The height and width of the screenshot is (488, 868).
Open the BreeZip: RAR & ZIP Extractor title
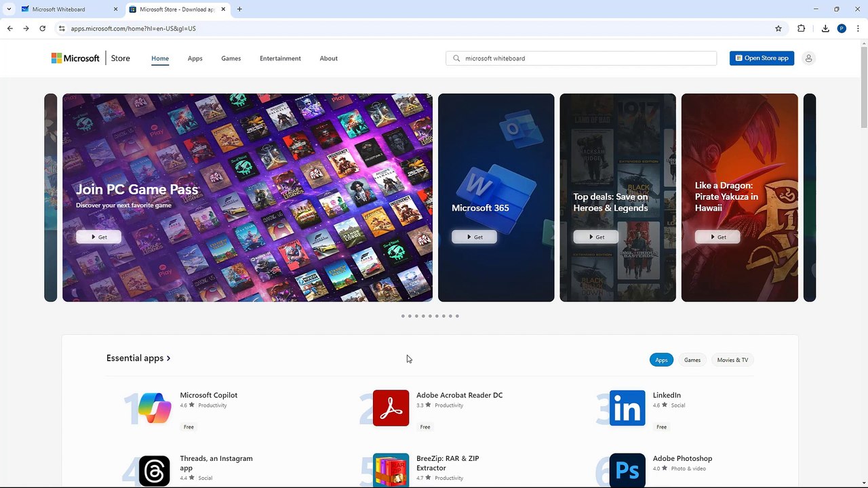pyautogui.click(x=448, y=463)
